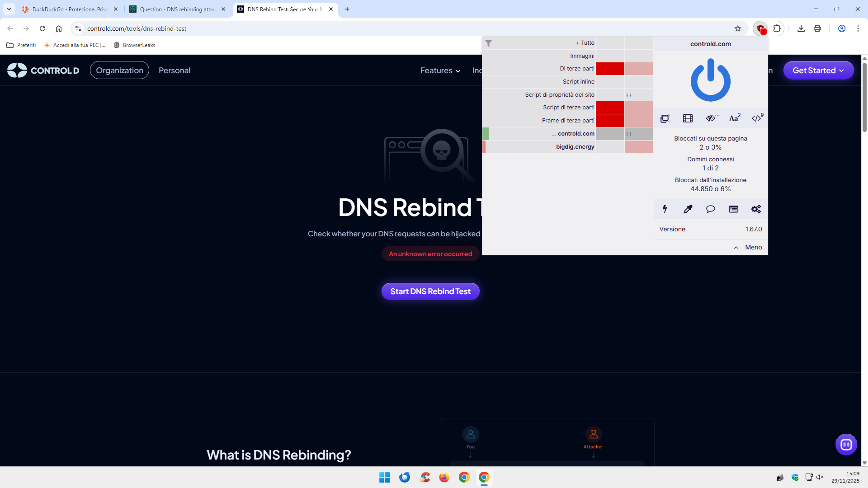Select the Personal navigation tab
868x488 pixels.
point(175,70)
